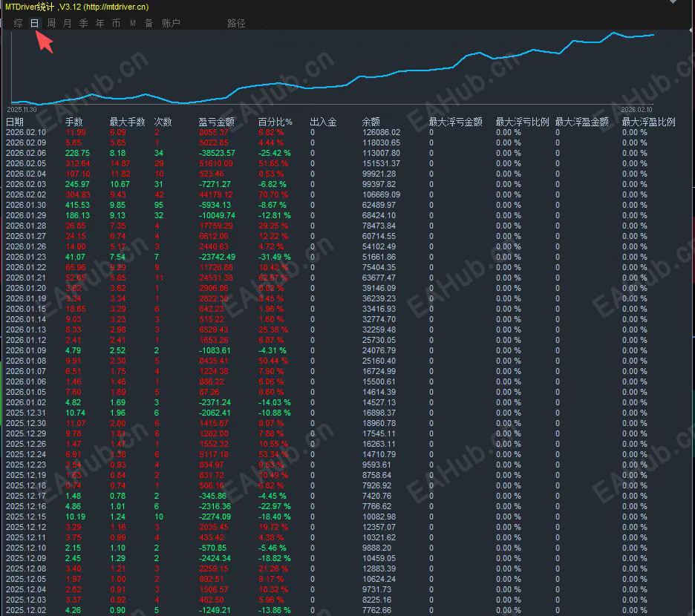Select the 2026.01.23 date row
Screen dimensions: 695x616
26,257
